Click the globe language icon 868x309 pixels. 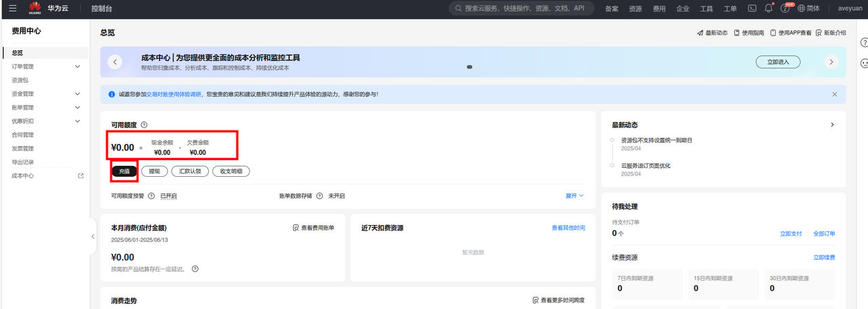tap(802, 9)
